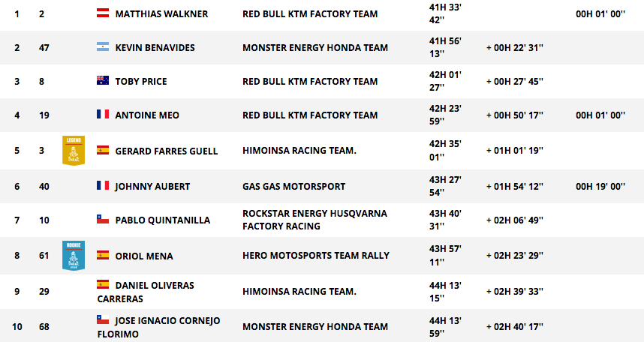The image size is (644, 342).
Task: Click the Argentine flag beside Kevin Benavides
Action: click(103, 46)
